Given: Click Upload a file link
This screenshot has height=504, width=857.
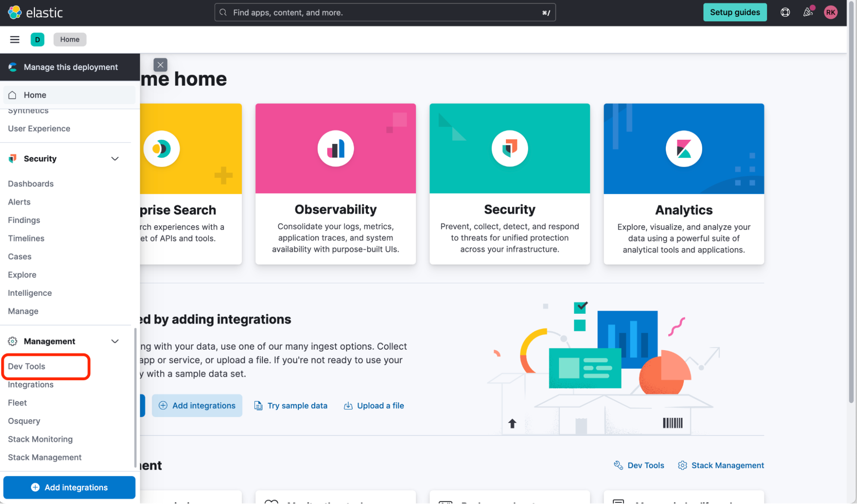Looking at the screenshot, I should 374,405.
